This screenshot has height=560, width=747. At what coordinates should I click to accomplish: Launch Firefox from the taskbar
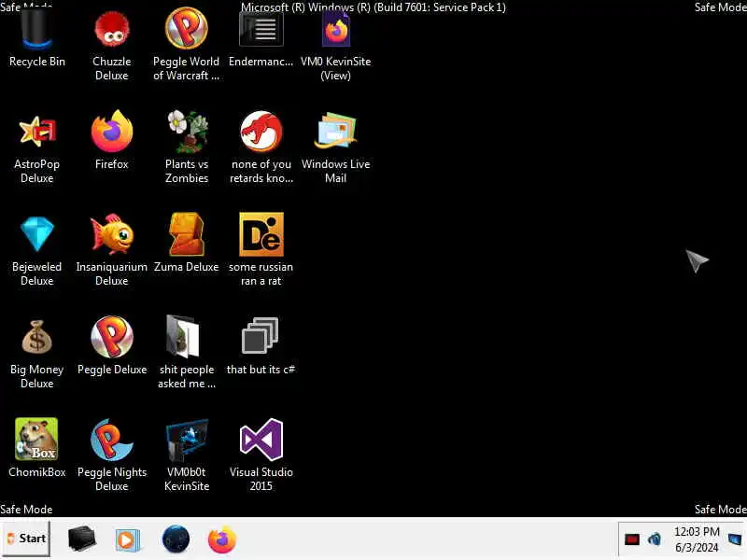[x=222, y=539]
